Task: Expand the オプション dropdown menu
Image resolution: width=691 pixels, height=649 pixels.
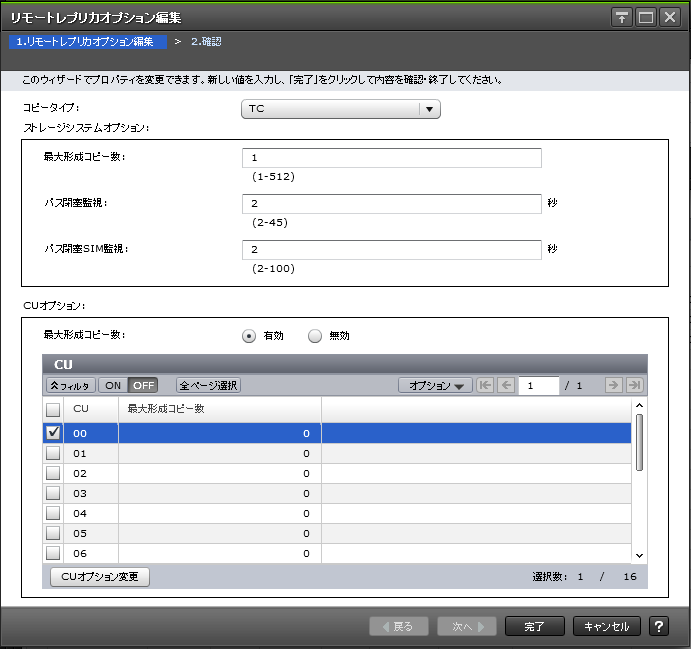Action: point(435,385)
